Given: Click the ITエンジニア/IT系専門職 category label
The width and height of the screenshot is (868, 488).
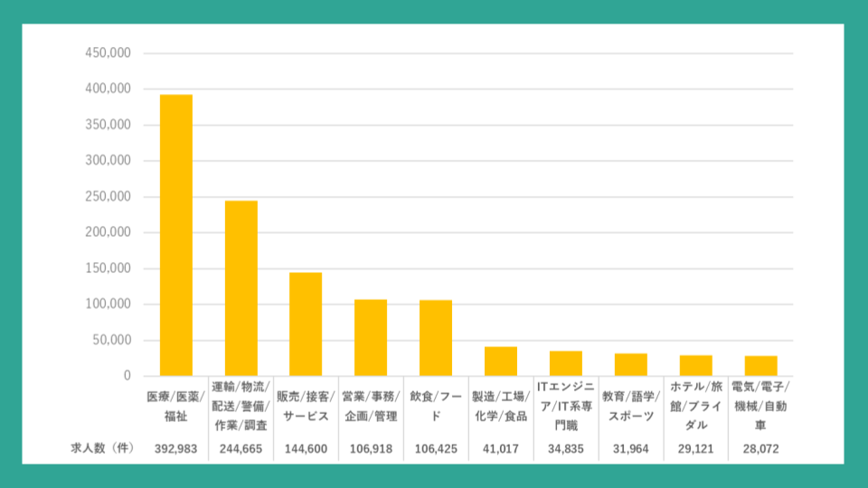Looking at the screenshot, I should (x=566, y=407).
